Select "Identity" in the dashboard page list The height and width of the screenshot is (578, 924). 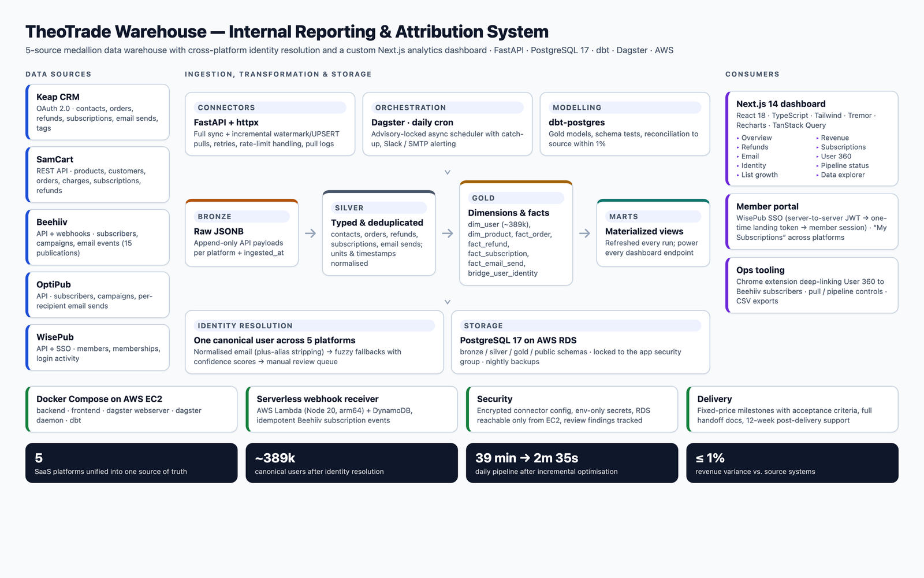click(754, 166)
